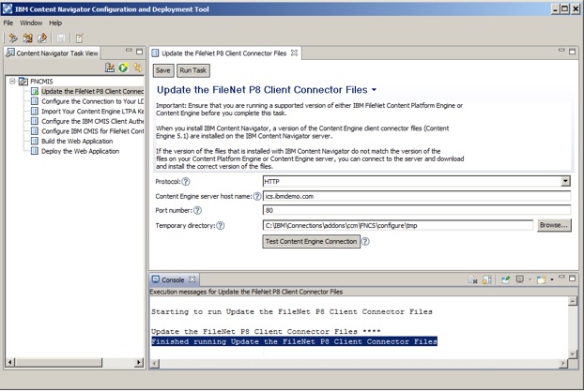Open the Protocol HTTP dropdown
Screen dimensions: 584x392
point(565,181)
